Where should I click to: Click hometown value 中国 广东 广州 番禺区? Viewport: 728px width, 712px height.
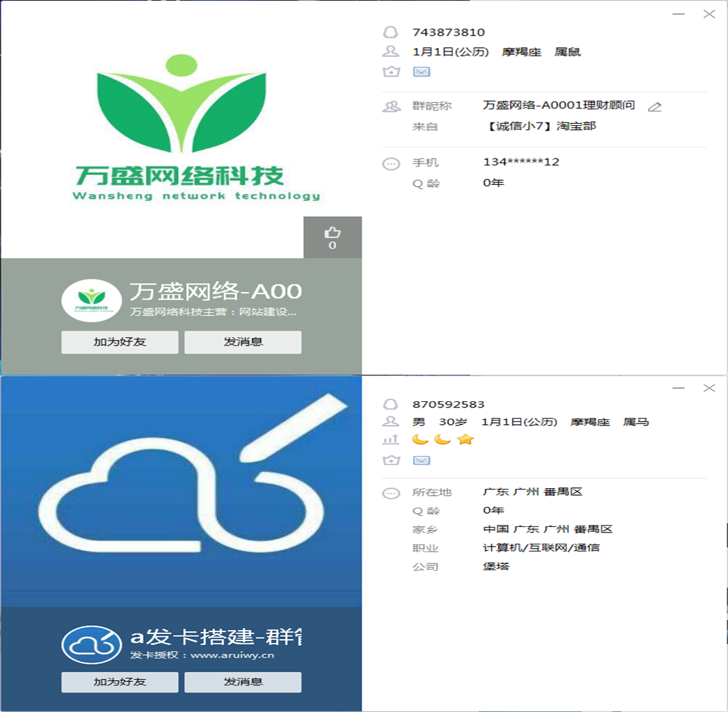coord(548,528)
